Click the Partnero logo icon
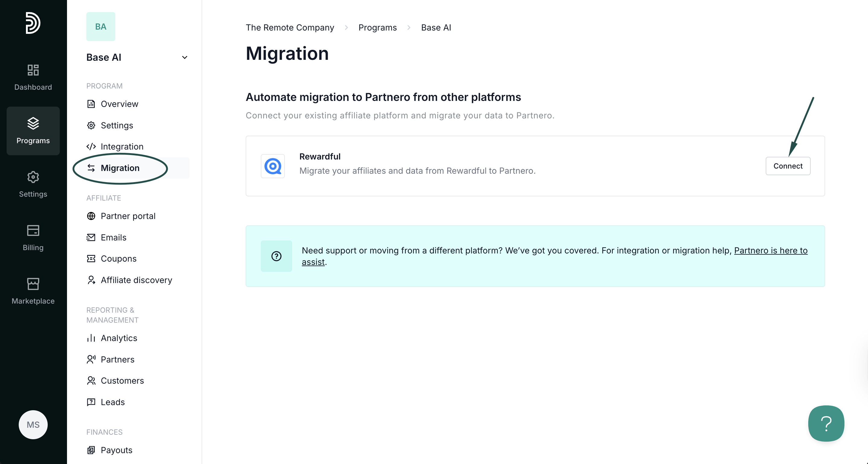 point(33,23)
